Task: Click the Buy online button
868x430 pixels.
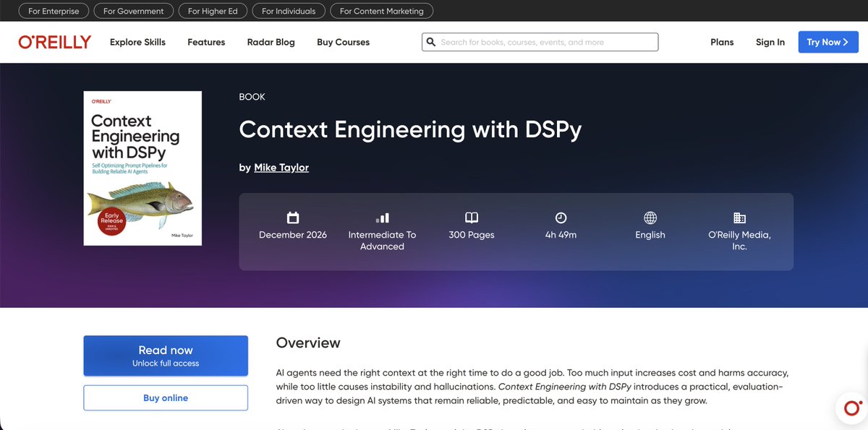Action: pos(166,398)
